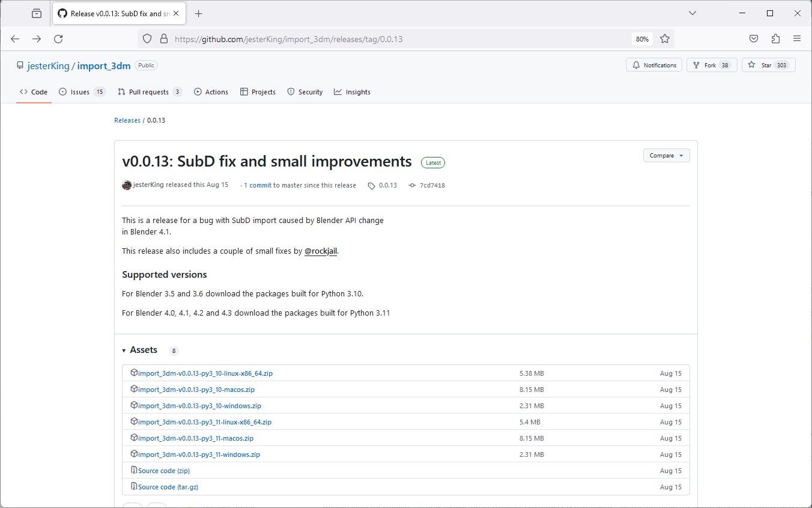Click the Public visibility badge

(146, 66)
